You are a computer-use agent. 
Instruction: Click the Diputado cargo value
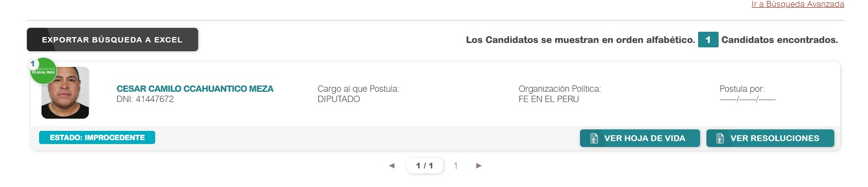pos(339,99)
